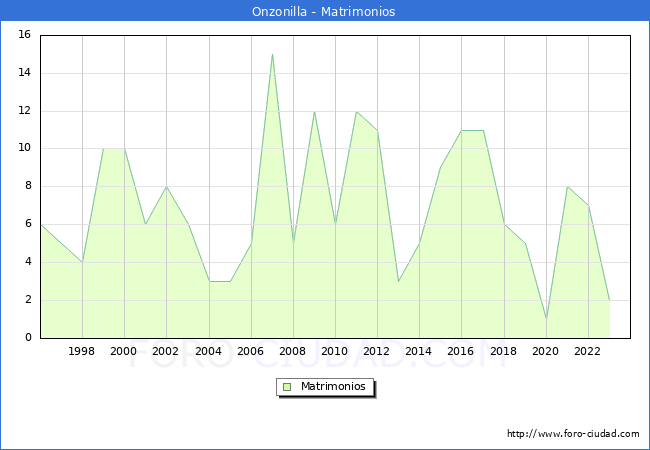Open the http://www.foro-ciudad.com link
The height and width of the screenshot is (450, 650).
coord(573,434)
